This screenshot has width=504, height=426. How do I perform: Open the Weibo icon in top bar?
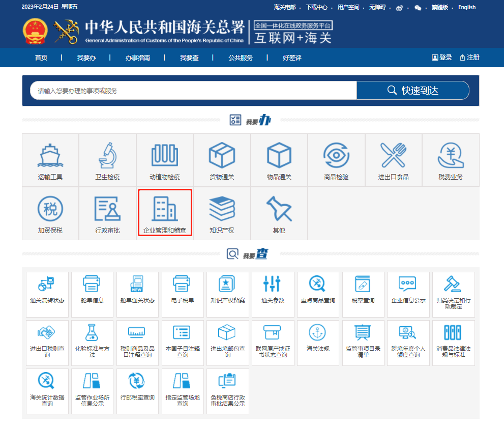tap(399, 8)
